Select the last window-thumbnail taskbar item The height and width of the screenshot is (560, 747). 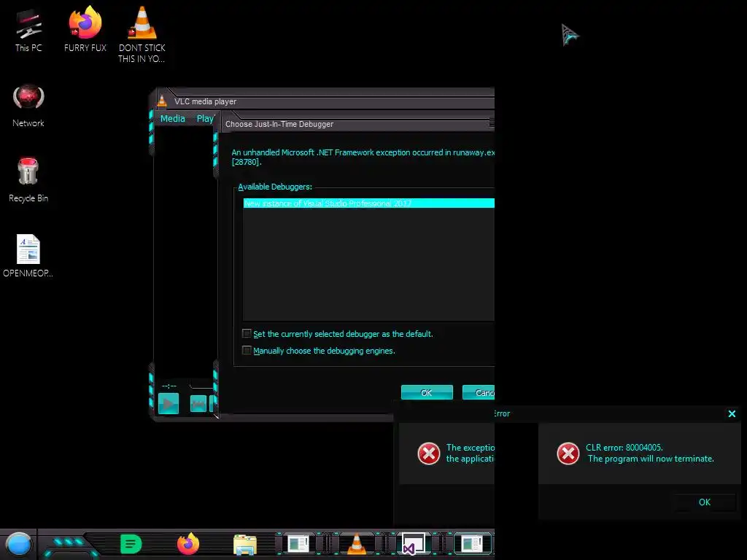coord(472,544)
